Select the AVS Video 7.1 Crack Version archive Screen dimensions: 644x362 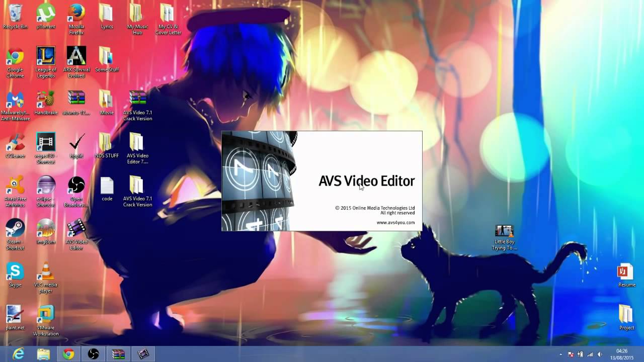pyautogui.click(x=137, y=106)
